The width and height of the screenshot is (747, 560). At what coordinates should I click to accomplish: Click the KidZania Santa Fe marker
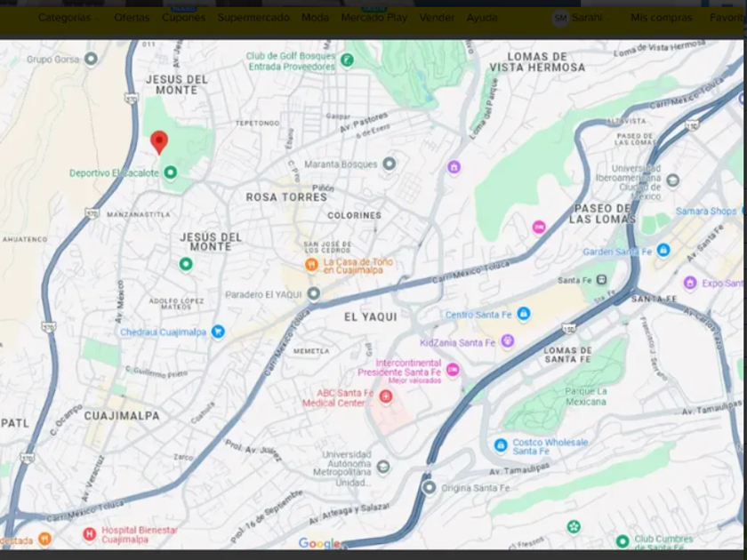coord(508,341)
